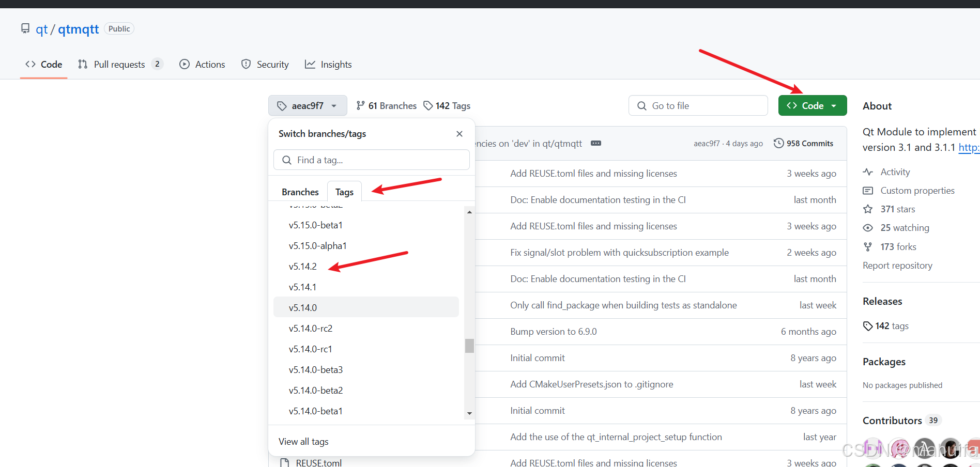
Task: Open the Activity link in About
Action: point(895,172)
